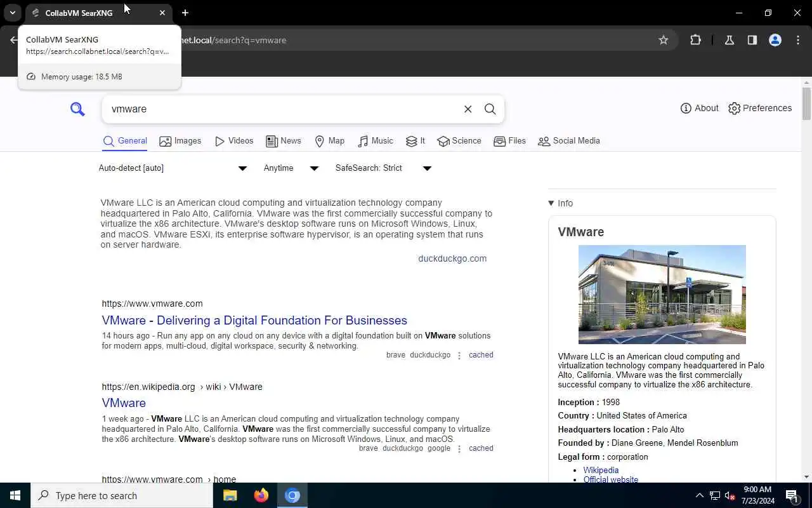The height and width of the screenshot is (508, 812).
Task: Open the Wikipedia link in infobox
Action: [x=601, y=471]
